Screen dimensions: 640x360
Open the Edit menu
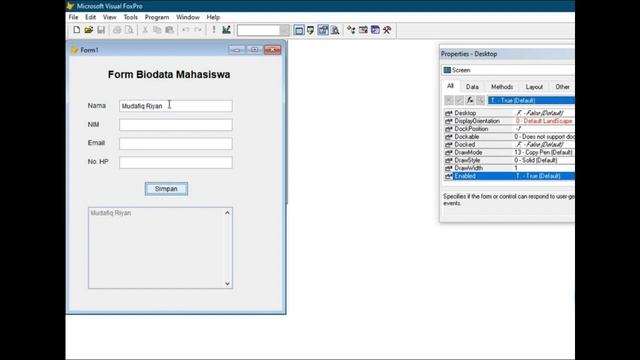[90, 17]
